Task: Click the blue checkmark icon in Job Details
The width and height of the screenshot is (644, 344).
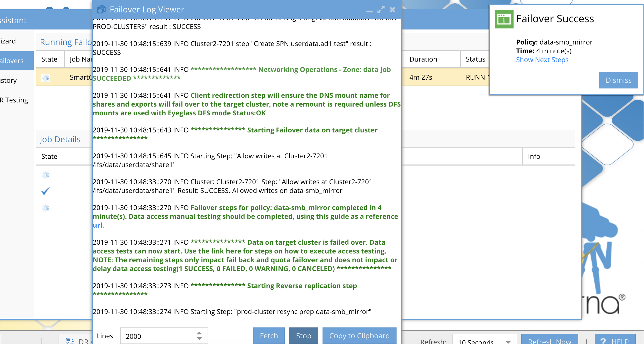Action: 45,191
